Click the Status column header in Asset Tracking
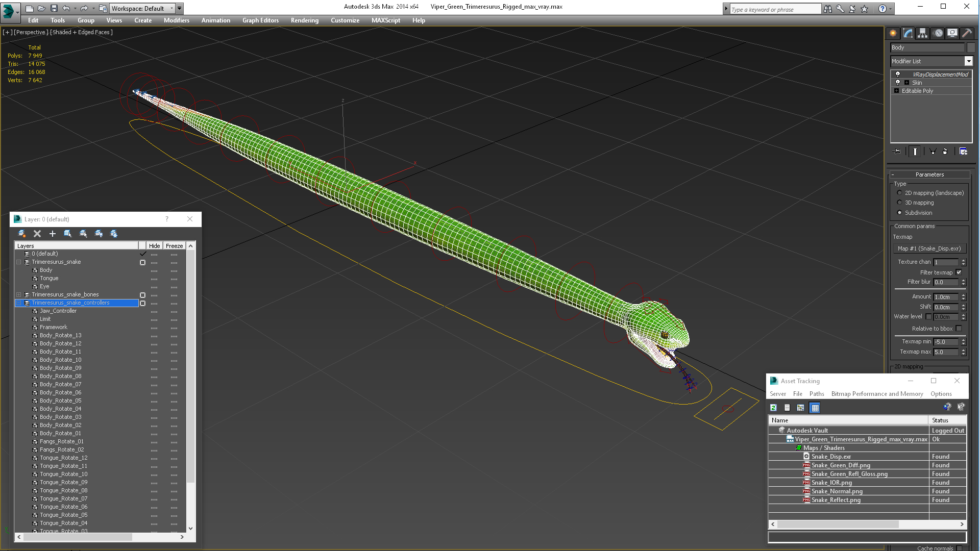This screenshot has width=980, height=551. 947,420
